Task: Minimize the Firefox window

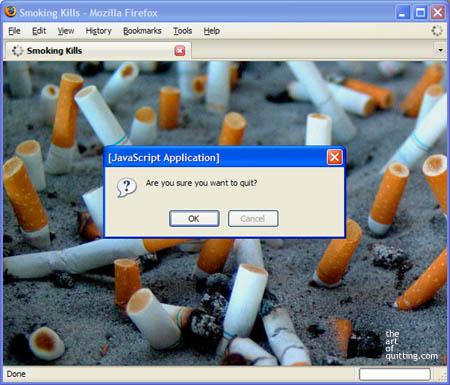Action: (x=403, y=13)
